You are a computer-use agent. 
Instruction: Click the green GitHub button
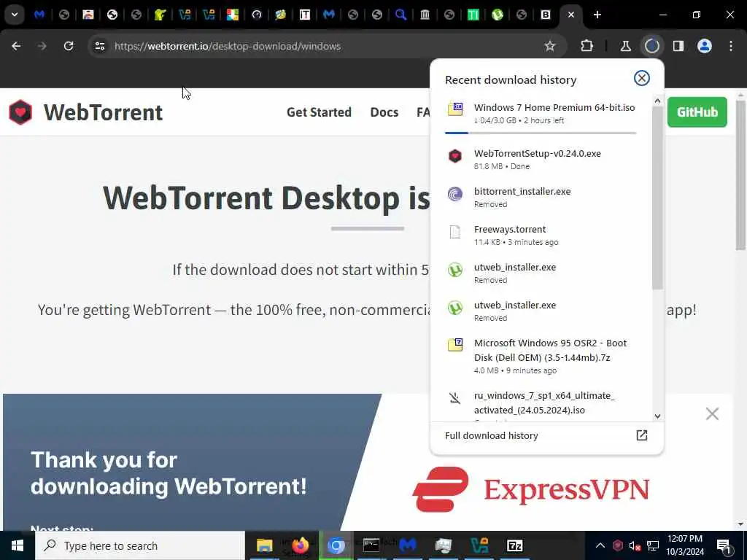pos(697,112)
